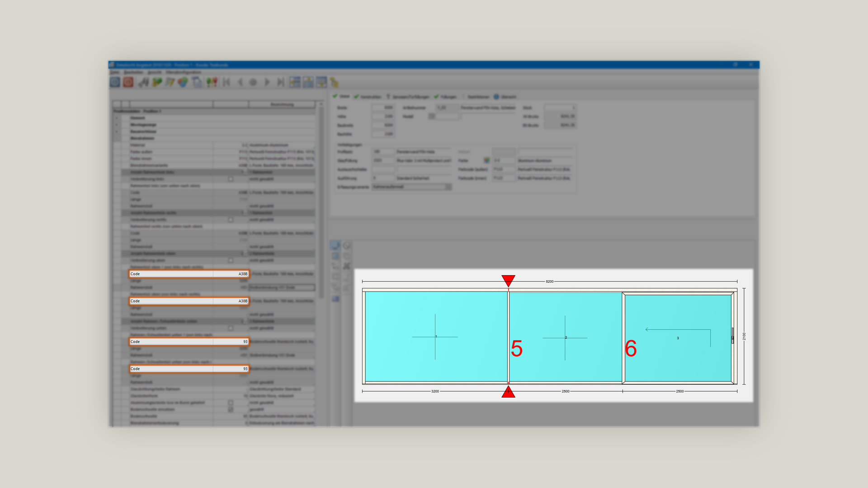Open the Ansicht menu
The image size is (868, 488).
(x=155, y=72)
